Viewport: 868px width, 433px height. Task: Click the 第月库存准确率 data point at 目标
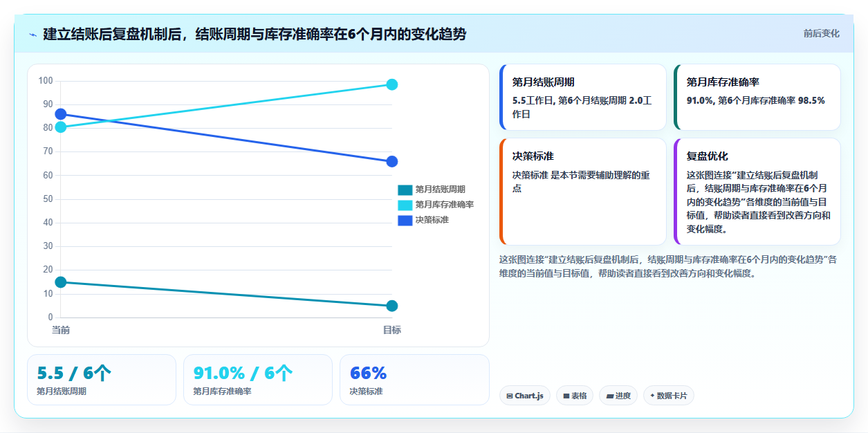pos(392,84)
